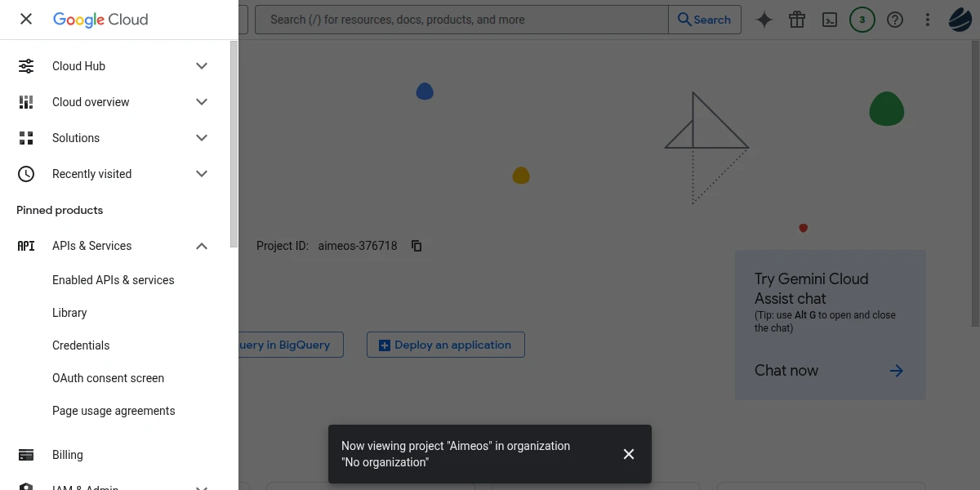The image size is (980, 490).
Task: Open Enabled APIs & services
Action: [114, 280]
